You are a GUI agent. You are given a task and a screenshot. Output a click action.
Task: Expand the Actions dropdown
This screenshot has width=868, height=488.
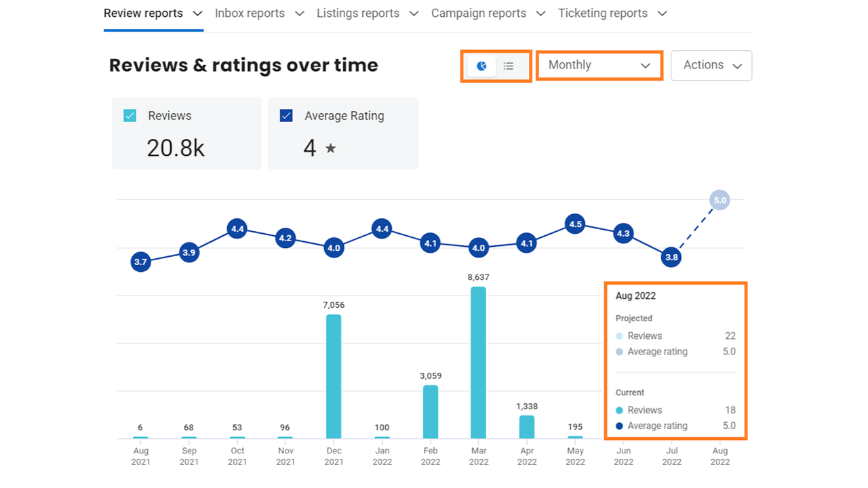pos(711,65)
